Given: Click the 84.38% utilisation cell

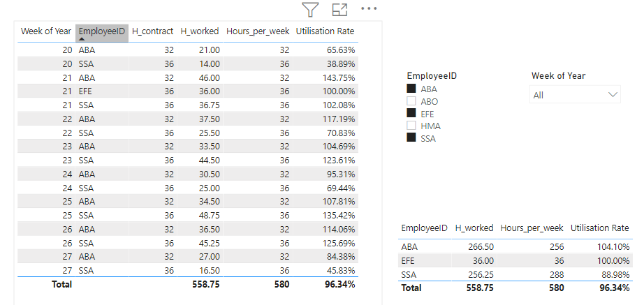Looking at the screenshot, I should coord(342,257).
